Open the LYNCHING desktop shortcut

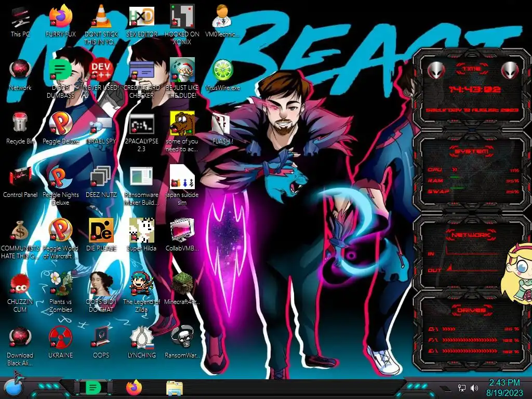pos(141,343)
